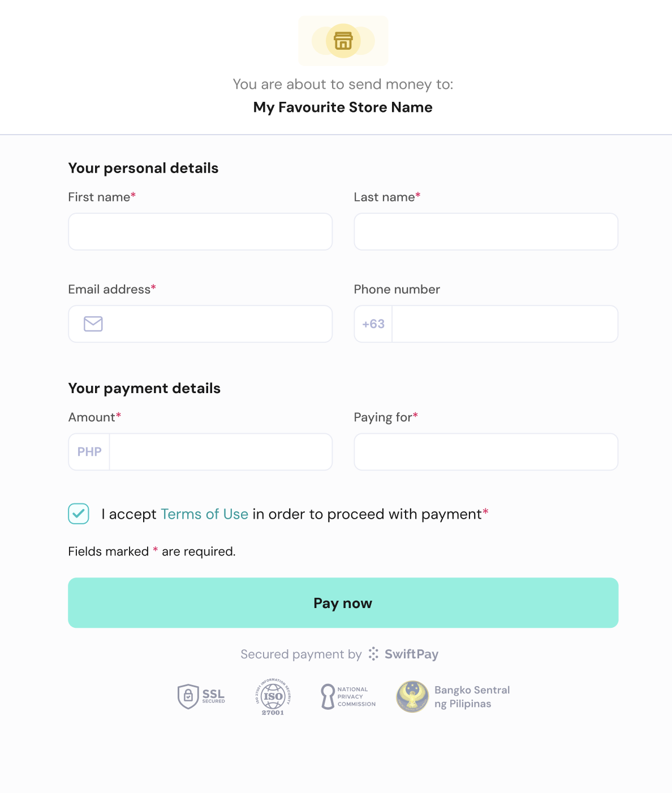
Task: Click the SwiftPay logo
Action: point(404,654)
